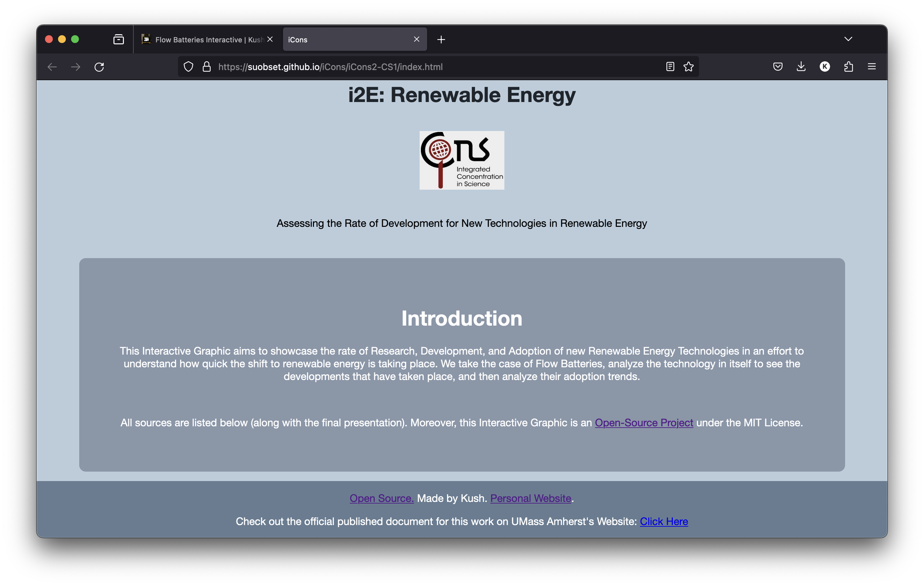Click the green maximize window button
This screenshot has height=586, width=924.
(x=75, y=39)
